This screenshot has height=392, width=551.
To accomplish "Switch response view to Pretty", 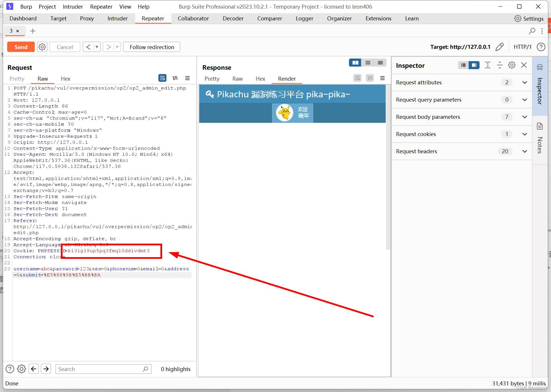I will [x=212, y=79].
